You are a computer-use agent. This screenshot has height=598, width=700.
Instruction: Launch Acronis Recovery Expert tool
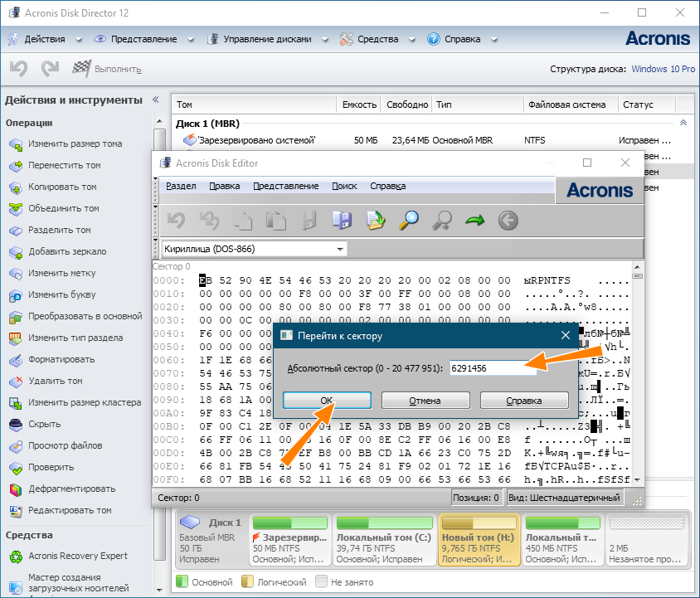pyautogui.click(x=77, y=556)
